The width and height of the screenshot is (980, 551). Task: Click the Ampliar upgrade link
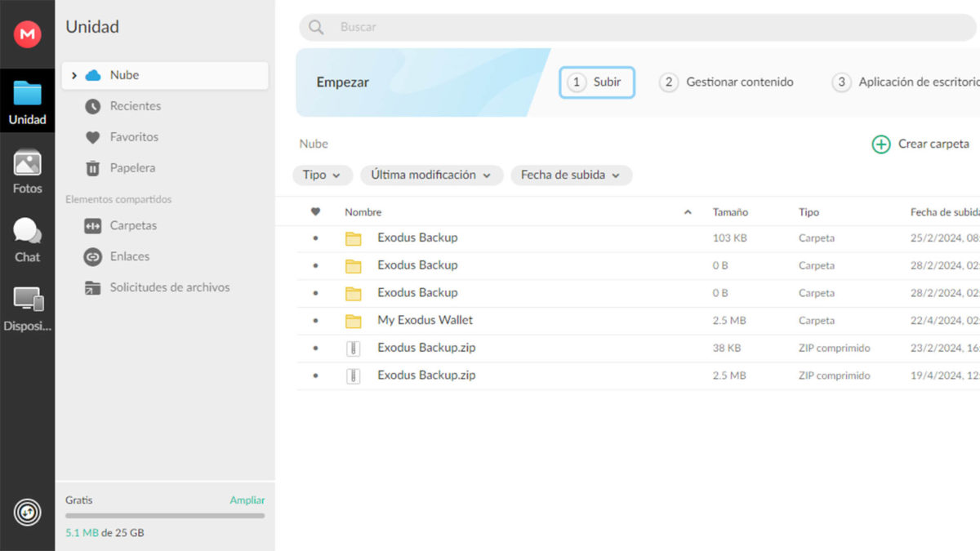click(247, 500)
